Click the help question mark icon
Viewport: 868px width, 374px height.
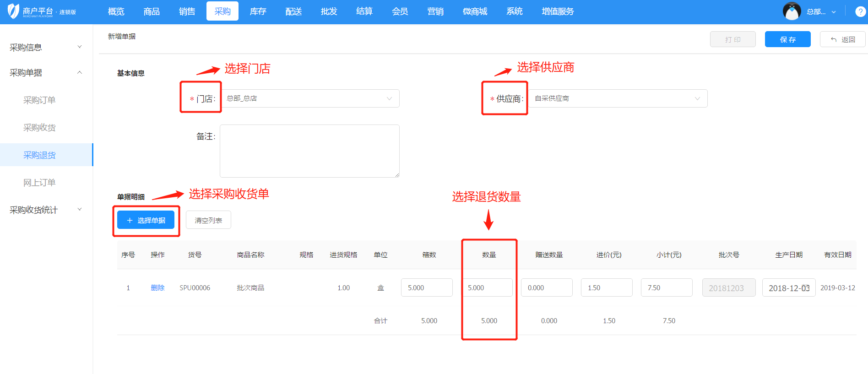tap(860, 12)
